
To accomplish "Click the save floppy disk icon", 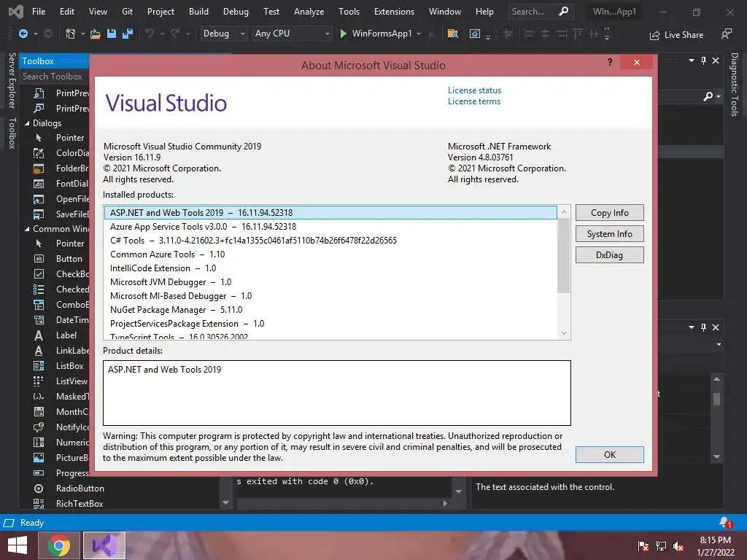I will (x=112, y=34).
